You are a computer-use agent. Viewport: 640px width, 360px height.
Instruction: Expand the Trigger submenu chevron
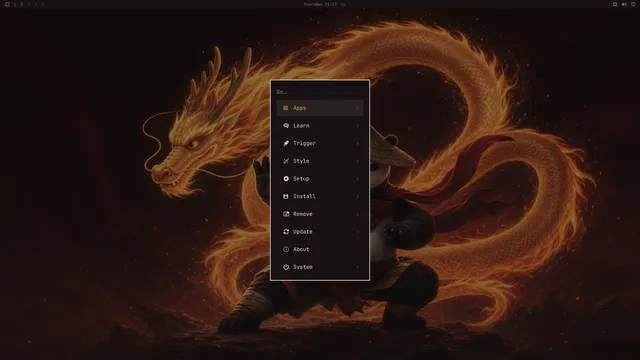click(x=358, y=143)
